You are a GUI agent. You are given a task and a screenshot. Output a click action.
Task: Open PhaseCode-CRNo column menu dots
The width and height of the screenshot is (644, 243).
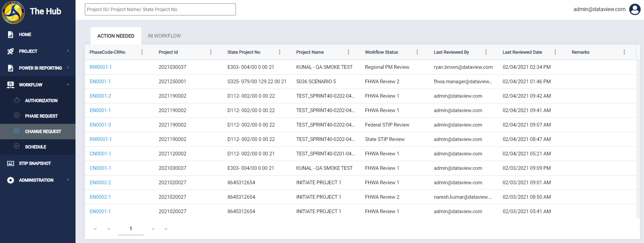(142, 52)
